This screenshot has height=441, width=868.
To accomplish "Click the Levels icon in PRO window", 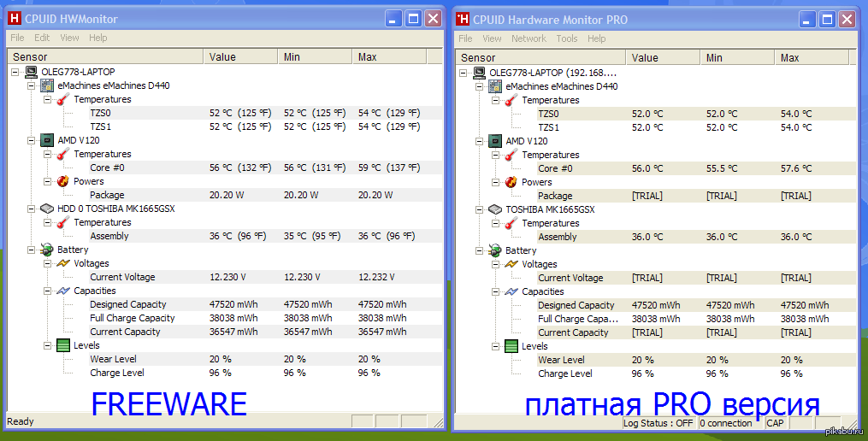I will click(x=511, y=346).
